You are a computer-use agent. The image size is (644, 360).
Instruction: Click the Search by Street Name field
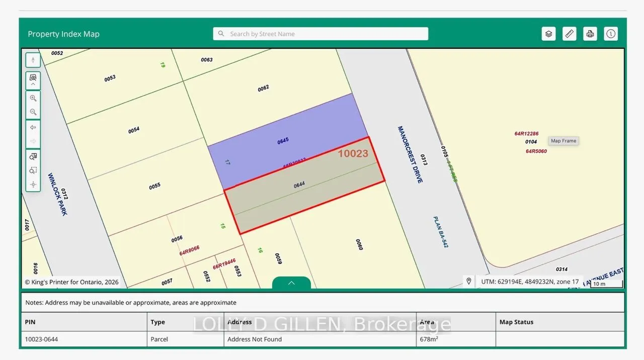click(320, 34)
